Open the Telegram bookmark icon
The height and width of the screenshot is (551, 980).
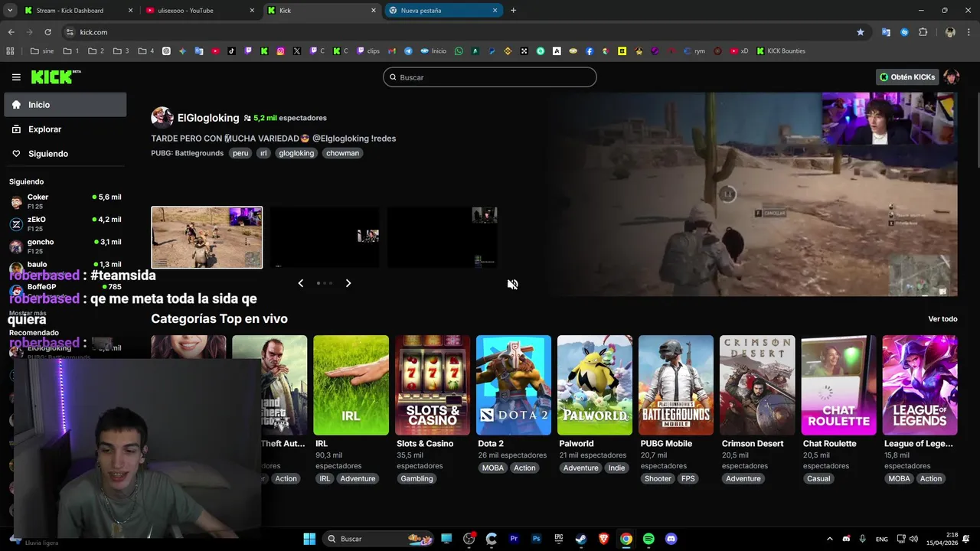(408, 51)
